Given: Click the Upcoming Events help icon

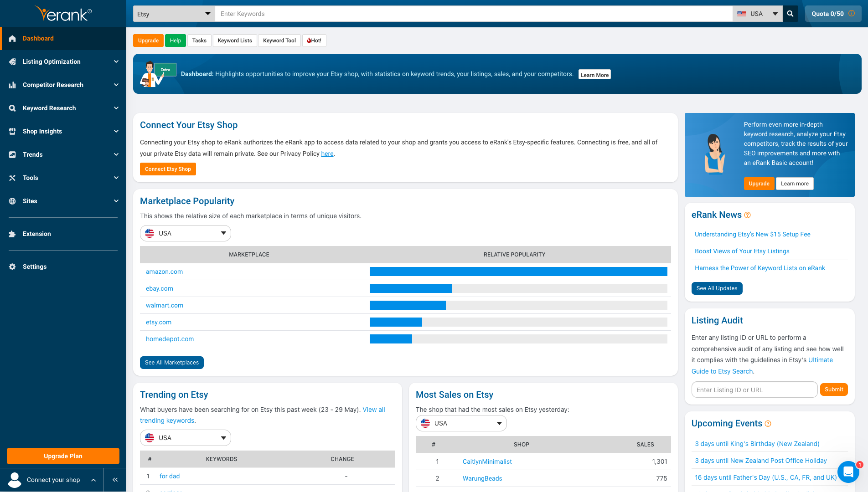Looking at the screenshot, I should point(768,424).
